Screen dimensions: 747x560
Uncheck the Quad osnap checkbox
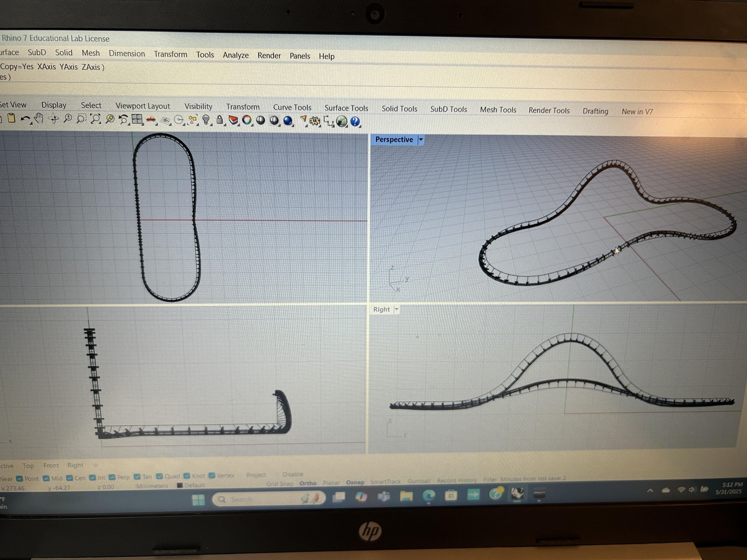(160, 476)
